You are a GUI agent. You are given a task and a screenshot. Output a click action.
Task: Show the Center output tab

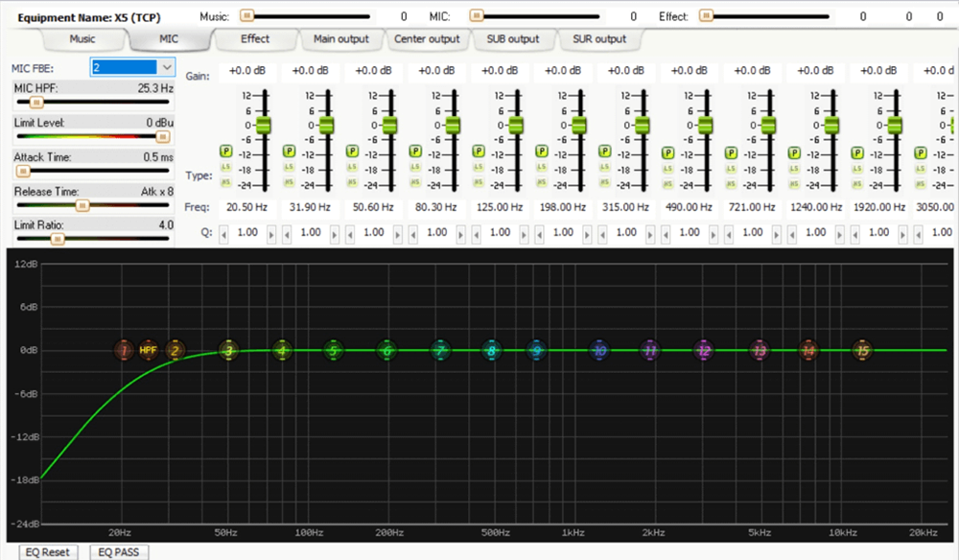click(x=427, y=39)
